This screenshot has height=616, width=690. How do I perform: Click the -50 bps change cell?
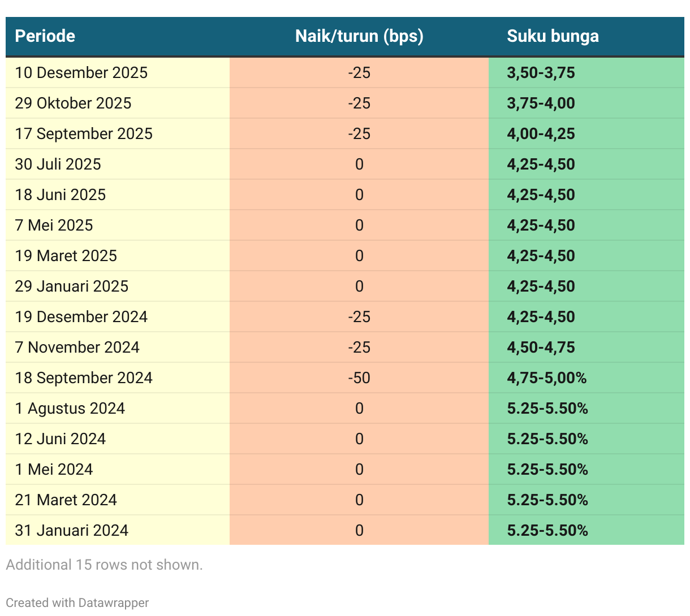click(x=359, y=378)
